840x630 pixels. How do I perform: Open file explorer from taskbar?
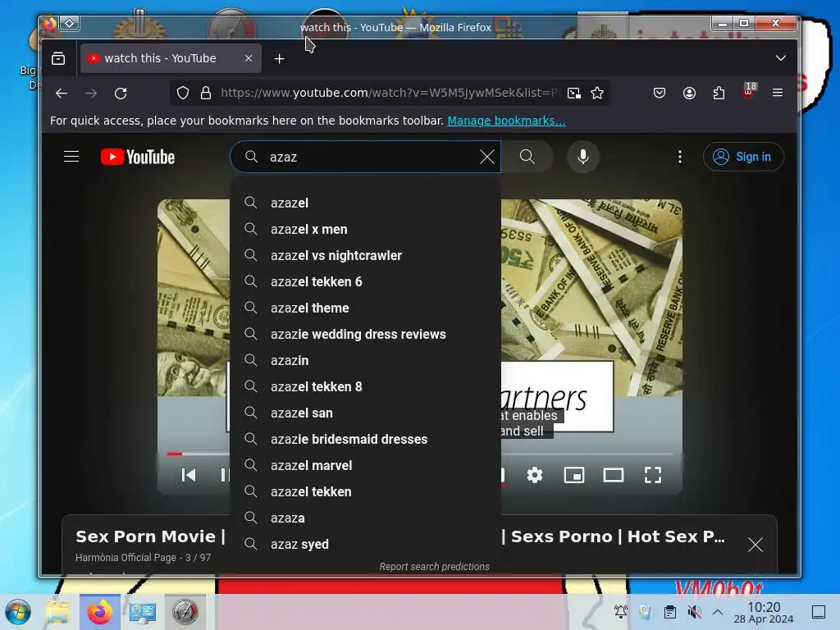coord(58,612)
